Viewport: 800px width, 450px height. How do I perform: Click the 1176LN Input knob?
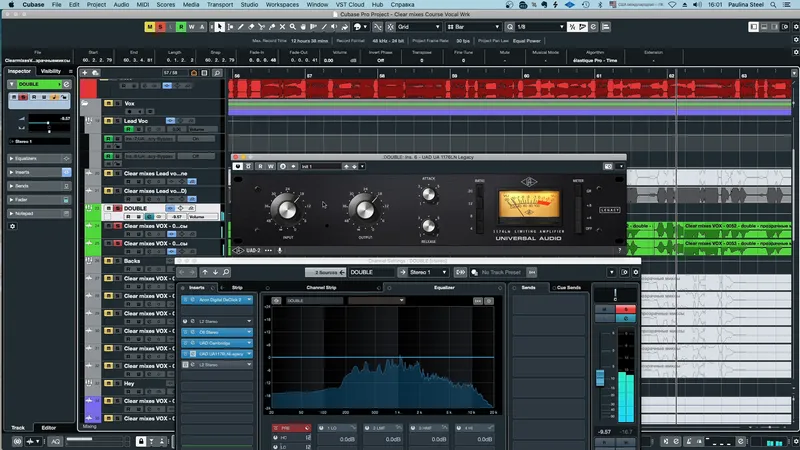286,208
